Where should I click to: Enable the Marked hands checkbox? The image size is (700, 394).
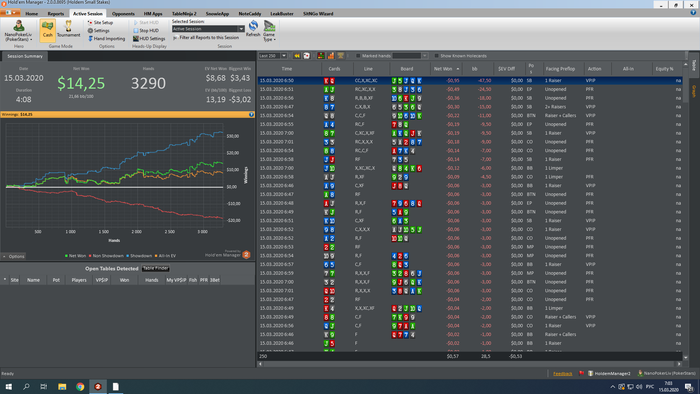coord(358,56)
